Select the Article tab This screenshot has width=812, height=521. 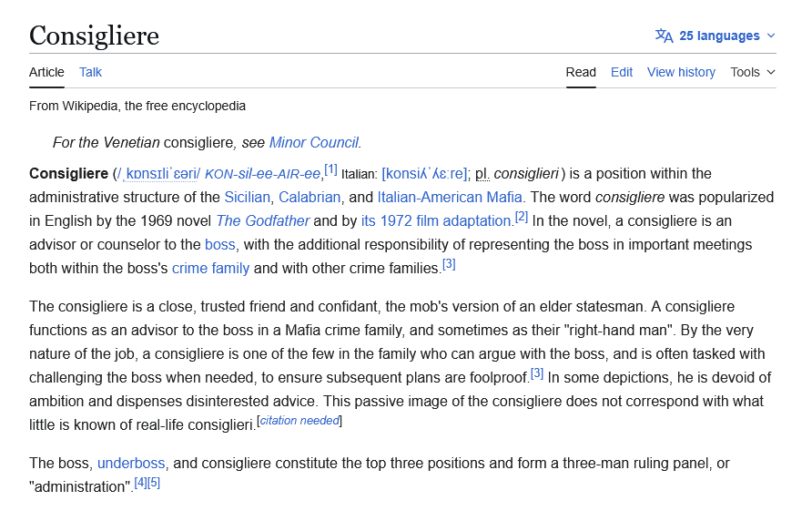tap(46, 72)
